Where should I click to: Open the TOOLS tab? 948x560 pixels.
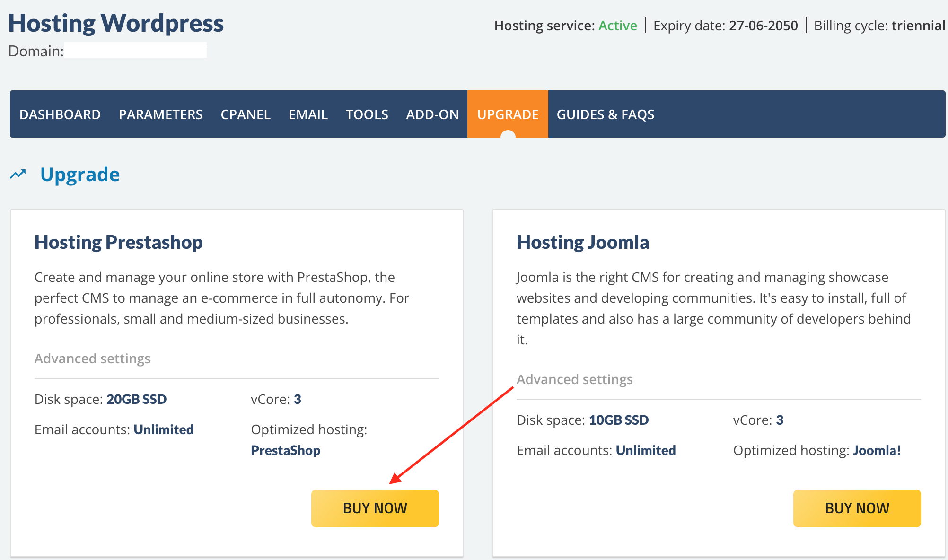coord(367,114)
